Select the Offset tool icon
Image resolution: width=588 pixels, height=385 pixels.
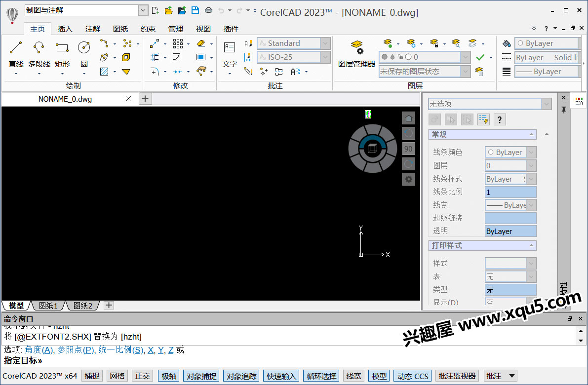pos(176,57)
